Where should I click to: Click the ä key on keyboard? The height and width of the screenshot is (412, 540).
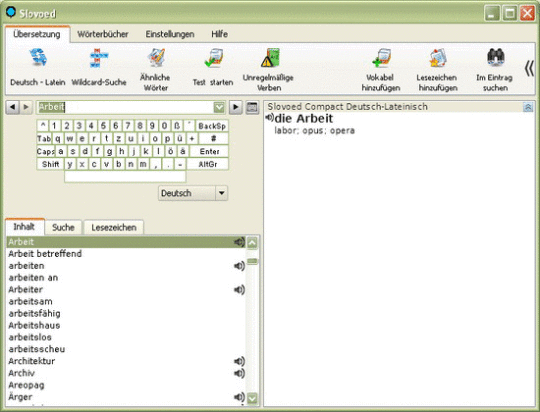coord(183,152)
